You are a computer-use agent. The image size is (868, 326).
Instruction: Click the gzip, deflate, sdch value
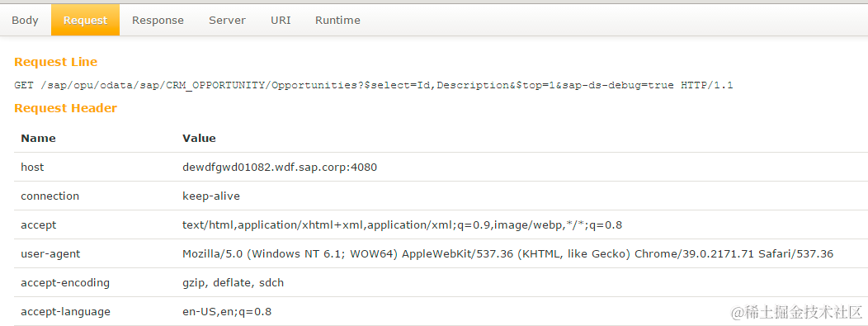point(233,283)
